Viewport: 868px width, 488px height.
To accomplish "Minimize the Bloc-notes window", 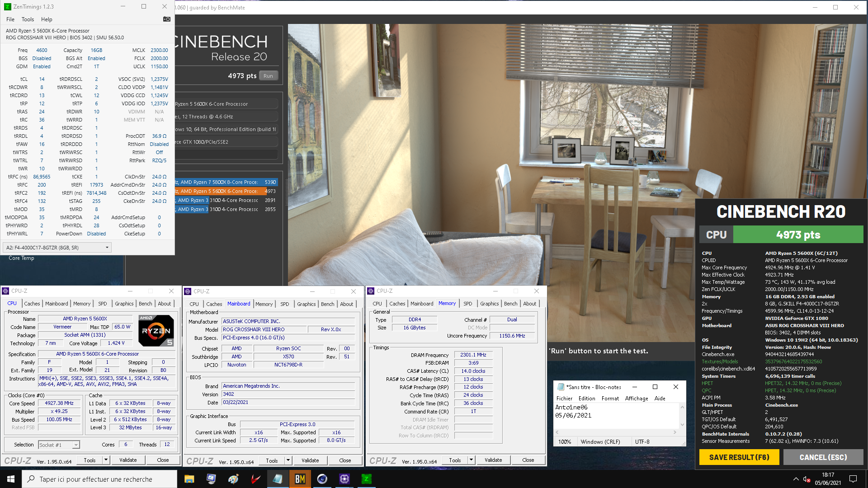I will [x=635, y=387].
